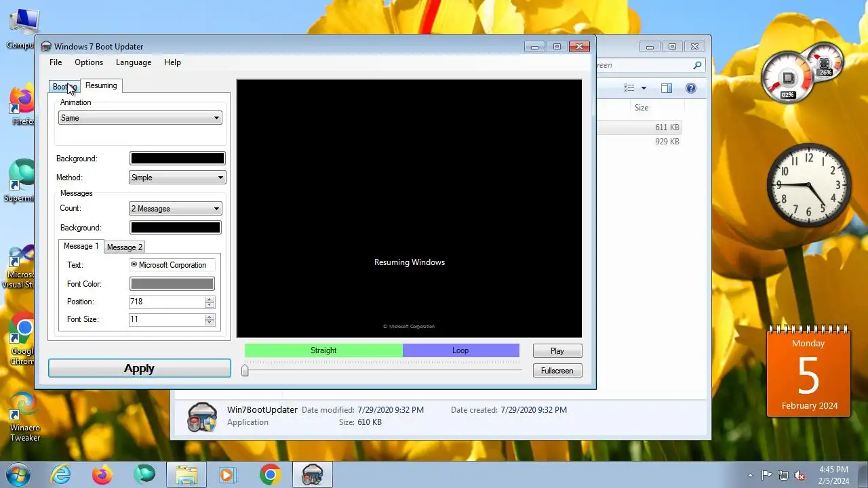The width and height of the screenshot is (868, 488).
Task: Click the Win7BootUpdater icon in details pane
Action: 202,417
